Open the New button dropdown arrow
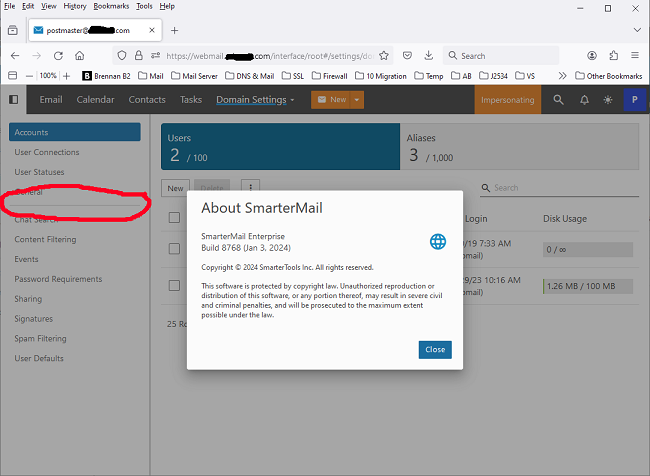 point(357,100)
